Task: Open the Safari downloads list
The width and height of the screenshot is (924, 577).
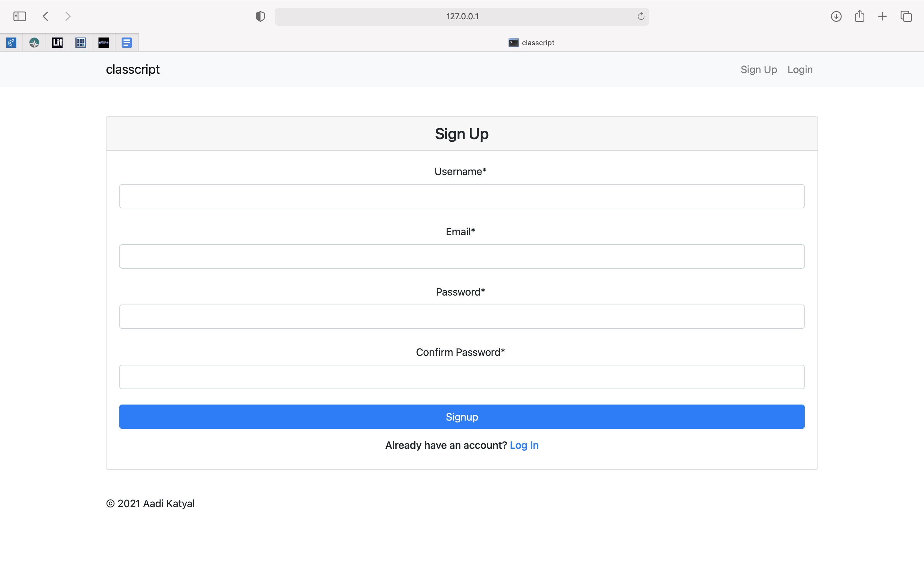Action: [x=836, y=16]
